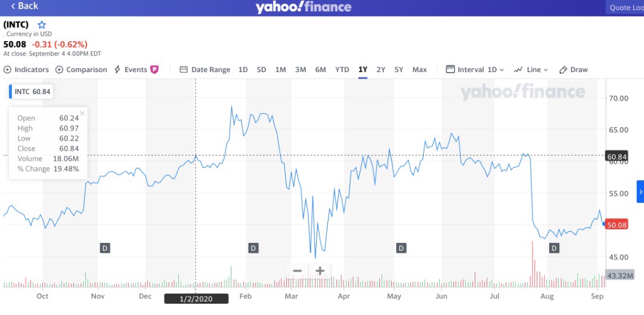Open the Comparison tool
Screen dimensions: 644x315
81,70
